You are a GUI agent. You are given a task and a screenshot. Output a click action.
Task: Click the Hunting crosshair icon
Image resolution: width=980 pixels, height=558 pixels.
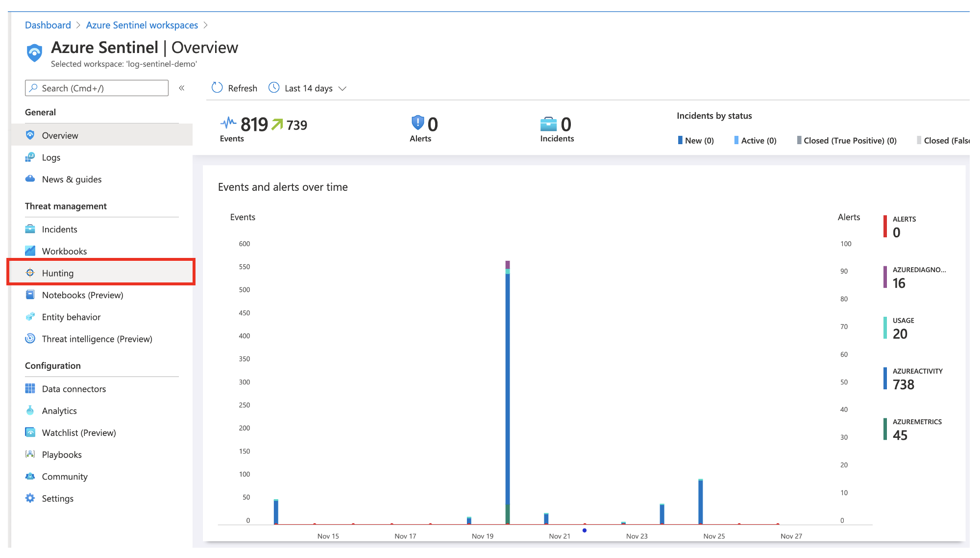[30, 273]
